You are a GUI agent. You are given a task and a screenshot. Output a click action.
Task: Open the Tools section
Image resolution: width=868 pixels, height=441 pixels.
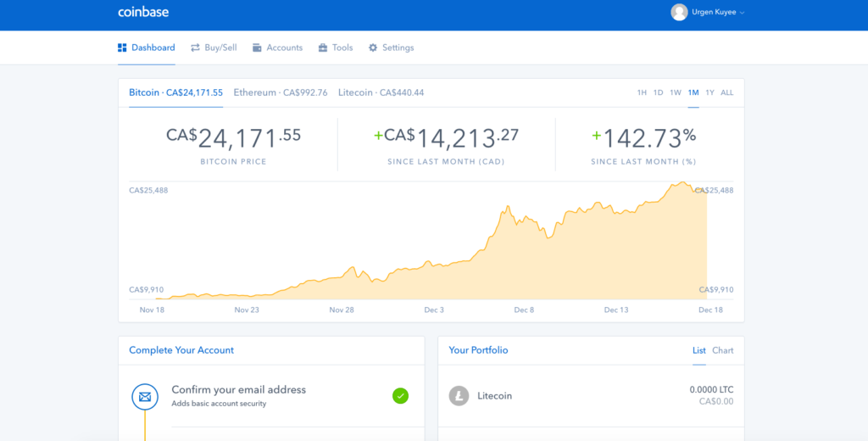tap(342, 47)
